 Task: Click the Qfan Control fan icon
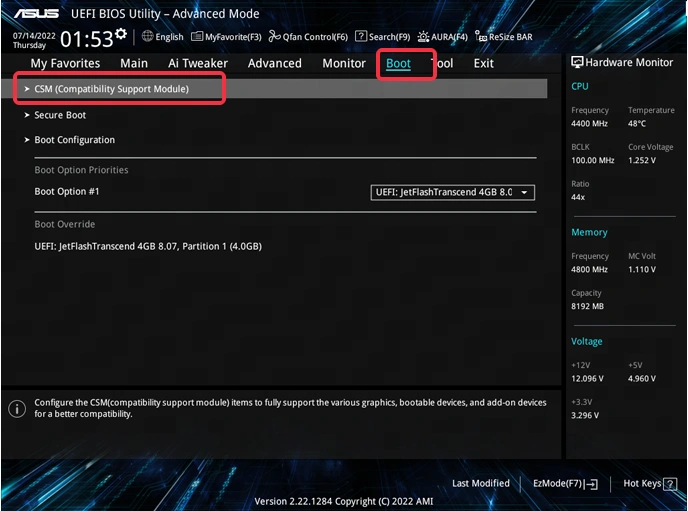274,36
